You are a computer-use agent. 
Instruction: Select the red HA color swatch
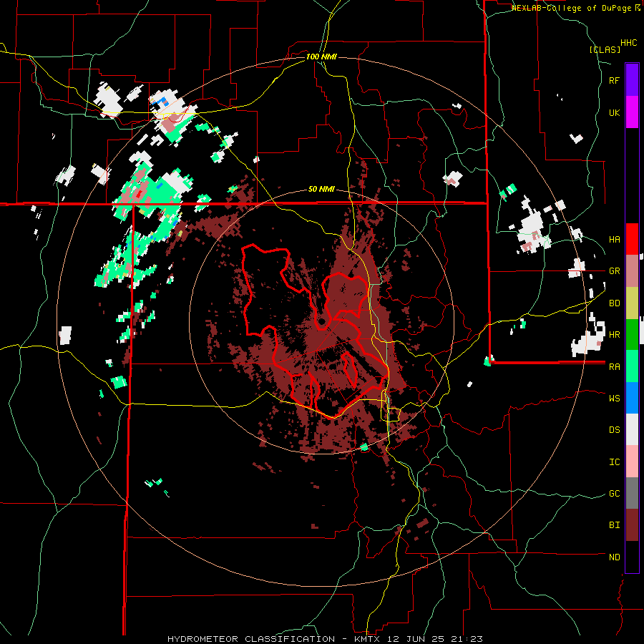point(632,239)
